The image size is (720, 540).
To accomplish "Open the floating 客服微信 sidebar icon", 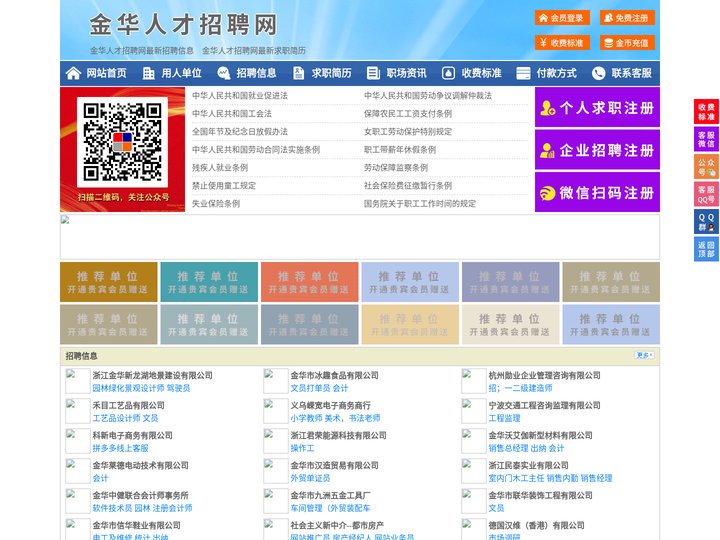I will pos(706,139).
